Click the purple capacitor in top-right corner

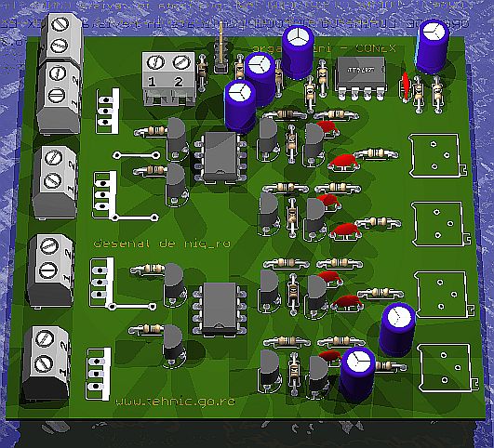(433, 46)
